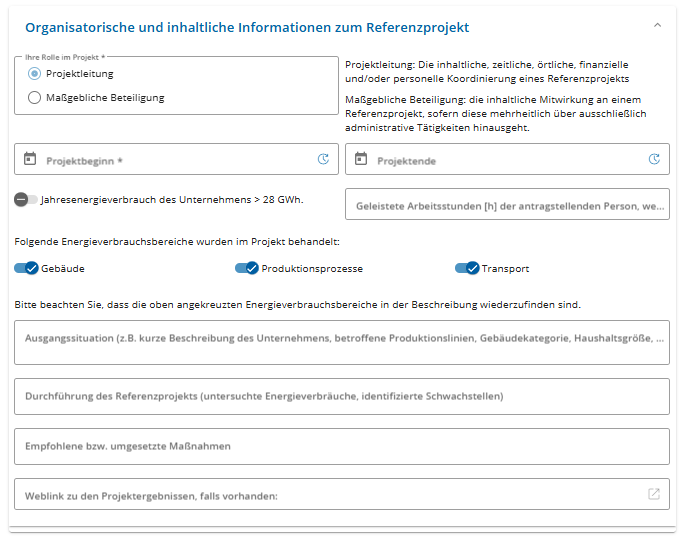Disable the Gebäude toggle
Screen dimensions: 683x539
coord(27,268)
